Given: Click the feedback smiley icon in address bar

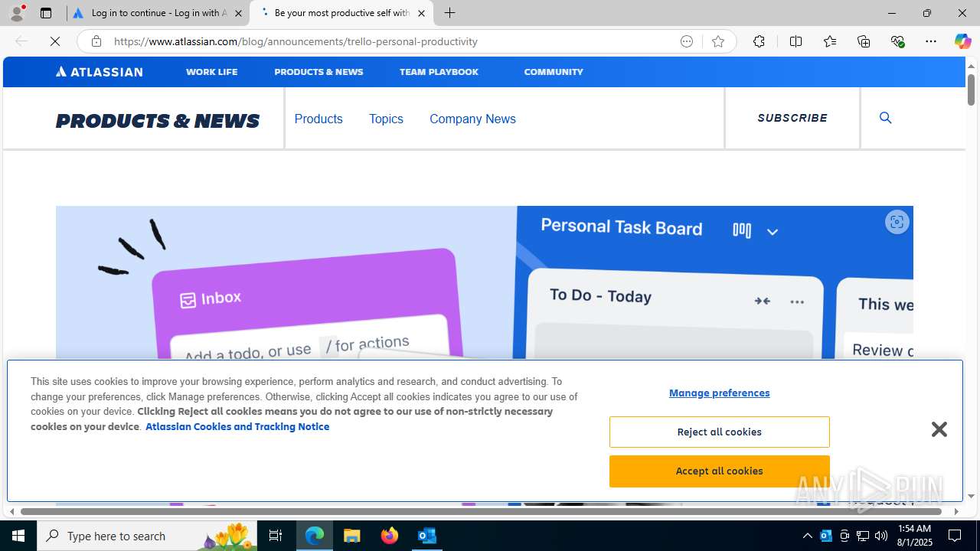Looking at the screenshot, I should pyautogui.click(x=687, y=41).
